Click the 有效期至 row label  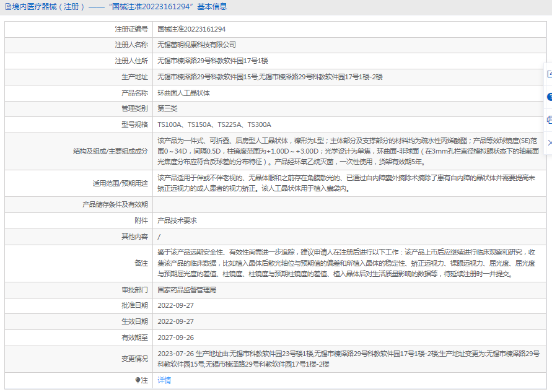135,338
